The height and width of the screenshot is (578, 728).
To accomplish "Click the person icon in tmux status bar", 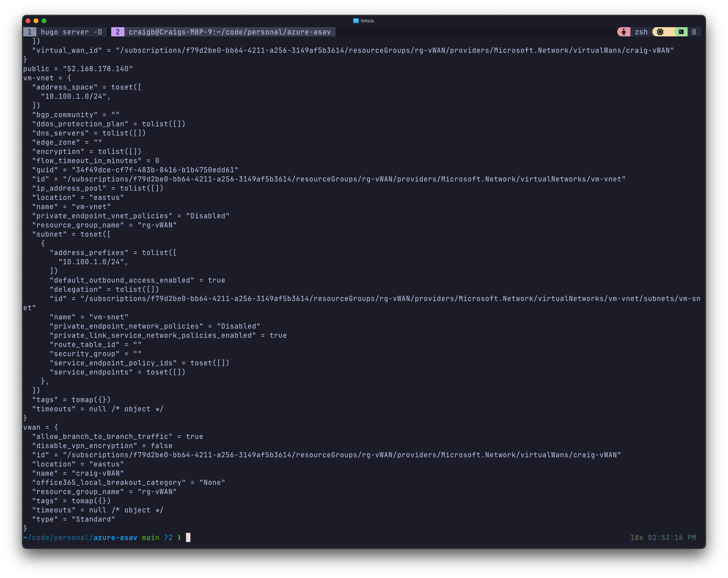I will tap(624, 32).
